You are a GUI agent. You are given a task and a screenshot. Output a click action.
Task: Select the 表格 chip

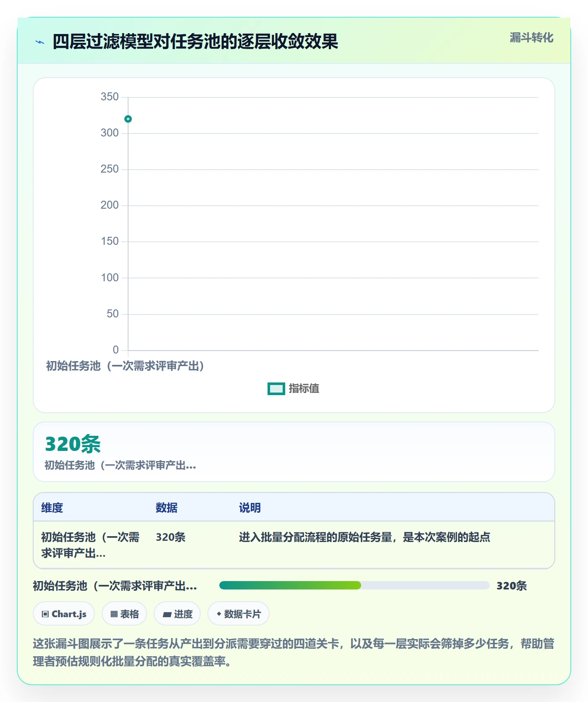[x=124, y=614]
